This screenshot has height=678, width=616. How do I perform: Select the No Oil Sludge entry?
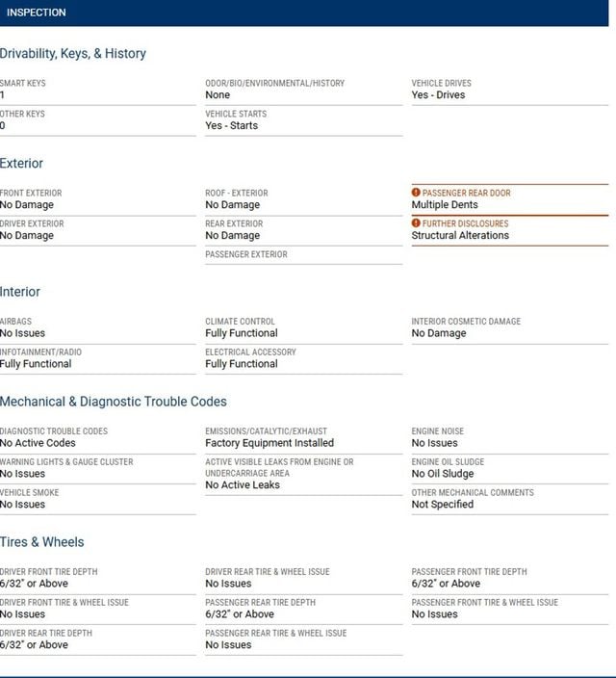[442, 474]
